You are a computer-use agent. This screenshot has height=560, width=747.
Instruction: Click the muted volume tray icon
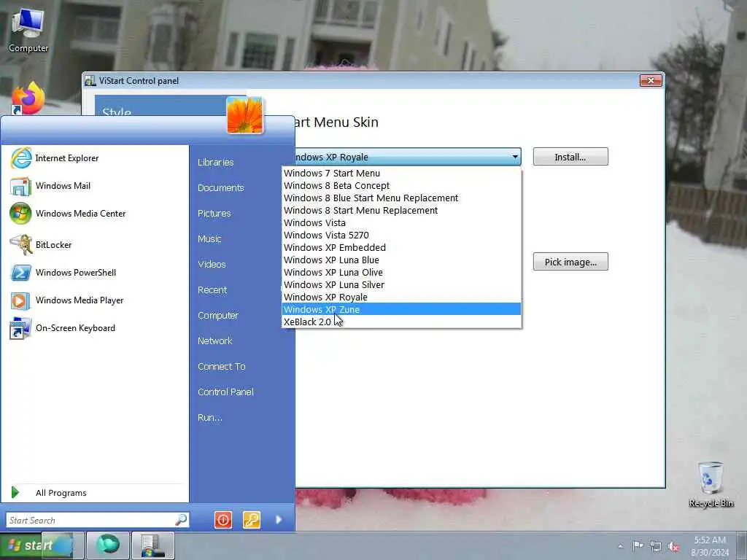673,547
